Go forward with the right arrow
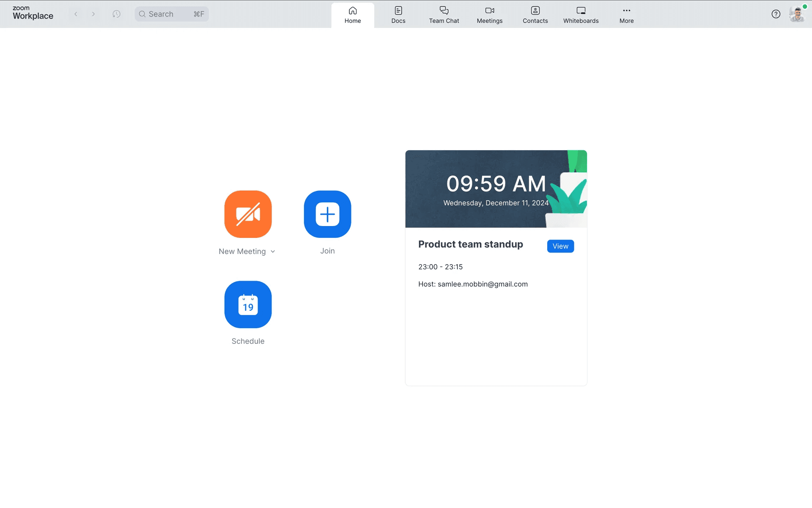 click(93, 14)
